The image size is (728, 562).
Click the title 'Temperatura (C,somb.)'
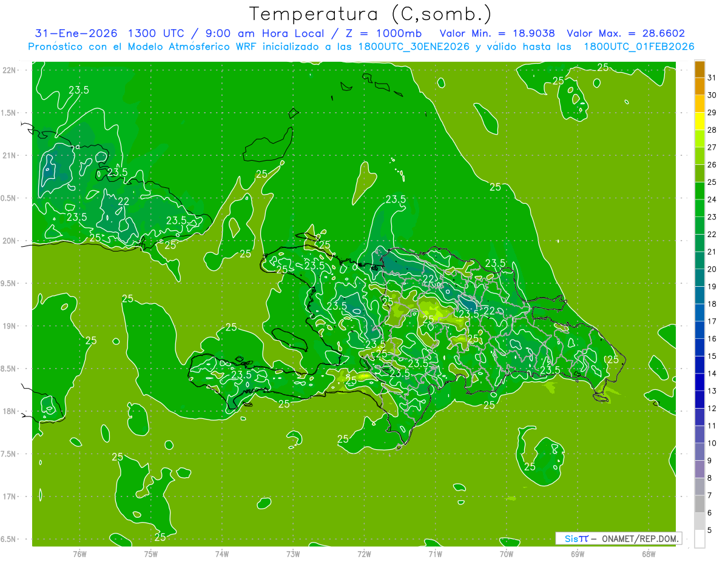click(370, 14)
